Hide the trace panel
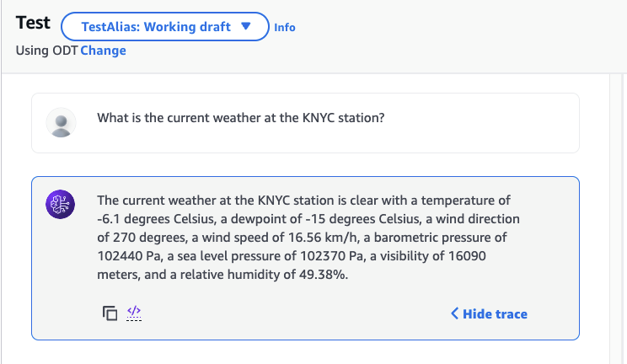627x364 pixels. pyautogui.click(x=495, y=314)
